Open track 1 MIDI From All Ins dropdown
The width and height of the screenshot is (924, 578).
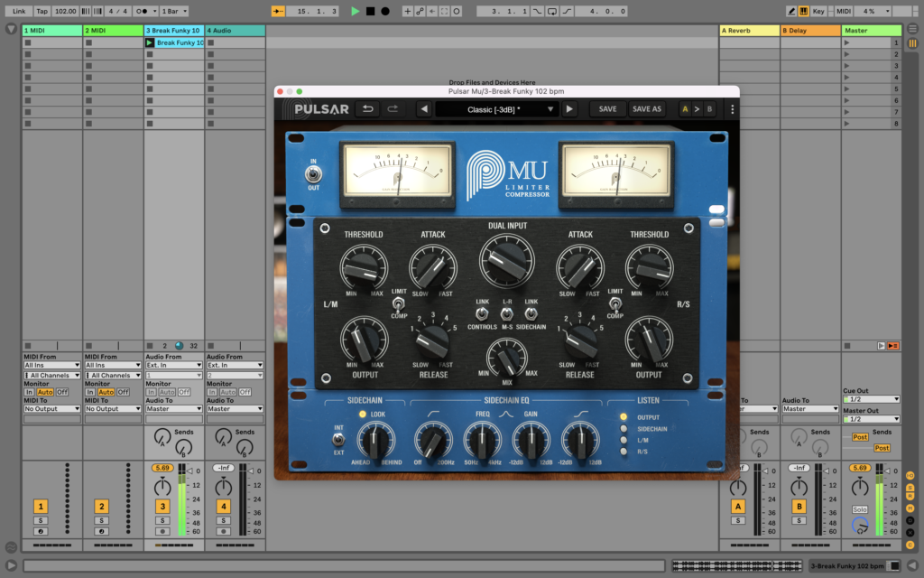pyautogui.click(x=51, y=365)
